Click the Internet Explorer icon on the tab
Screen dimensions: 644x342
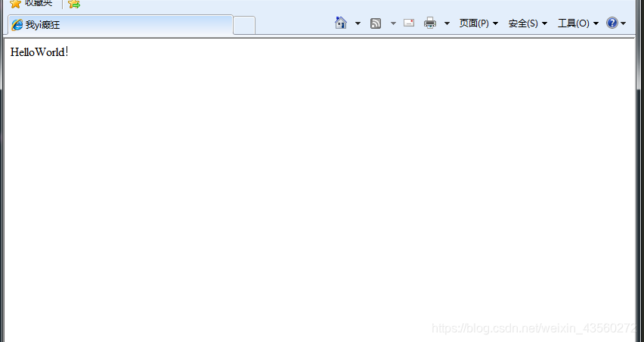tap(17, 25)
